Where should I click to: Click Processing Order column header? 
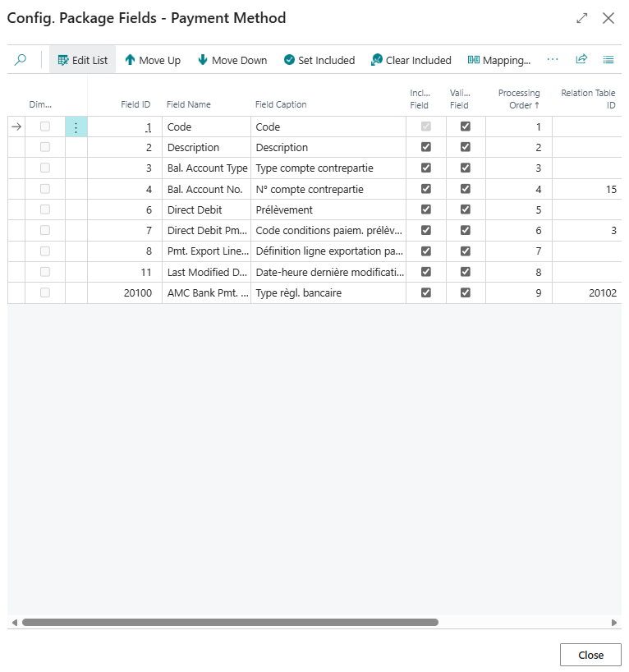[519, 99]
